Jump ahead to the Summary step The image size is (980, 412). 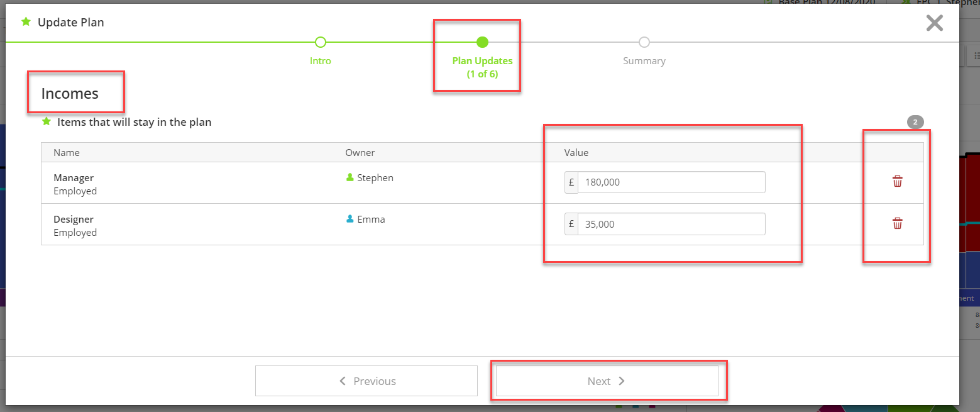pyautogui.click(x=644, y=42)
